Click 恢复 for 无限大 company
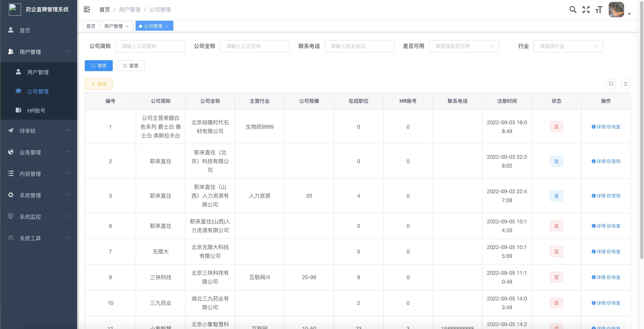 [613, 252]
